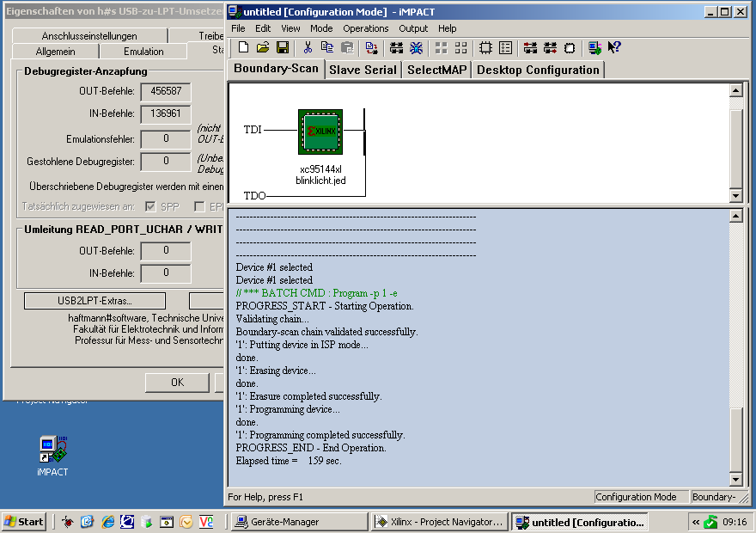Switch to Xilinx Project Navigator taskbar window
756x533 pixels.
440,522
